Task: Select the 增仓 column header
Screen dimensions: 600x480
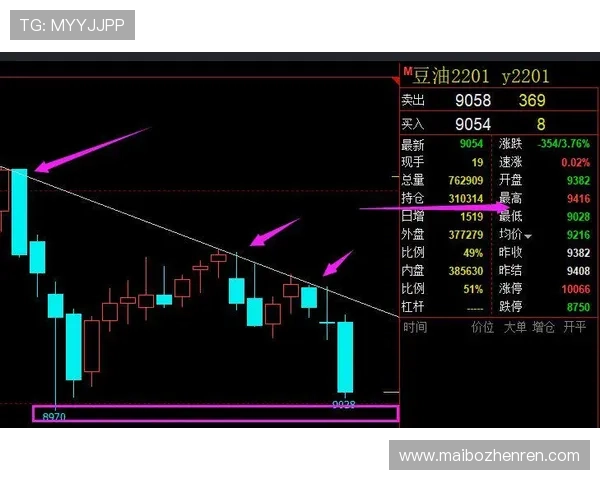Action: pos(544,327)
